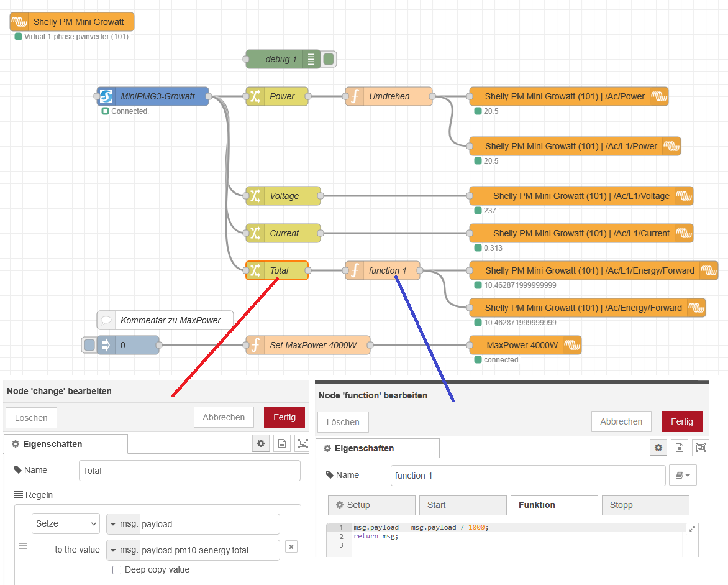Open appearance settings icon in function editor
Image resolution: width=728 pixels, height=585 pixels.
coord(700,448)
